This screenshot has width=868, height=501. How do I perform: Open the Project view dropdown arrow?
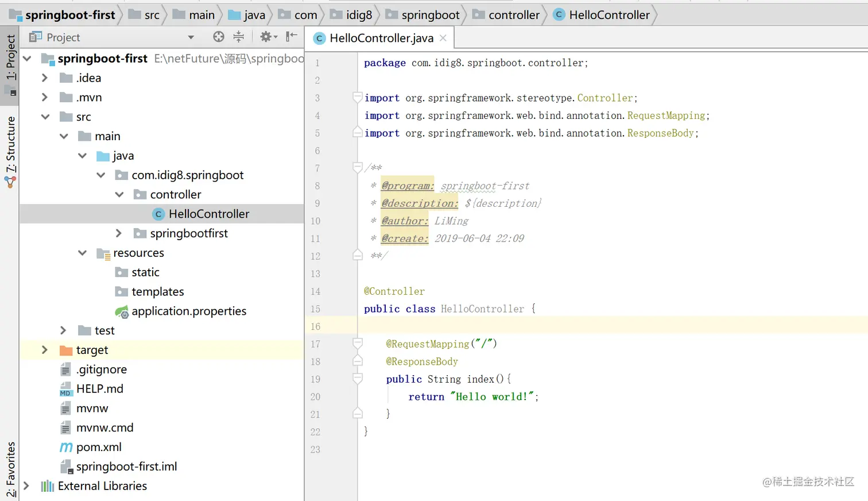click(x=191, y=37)
